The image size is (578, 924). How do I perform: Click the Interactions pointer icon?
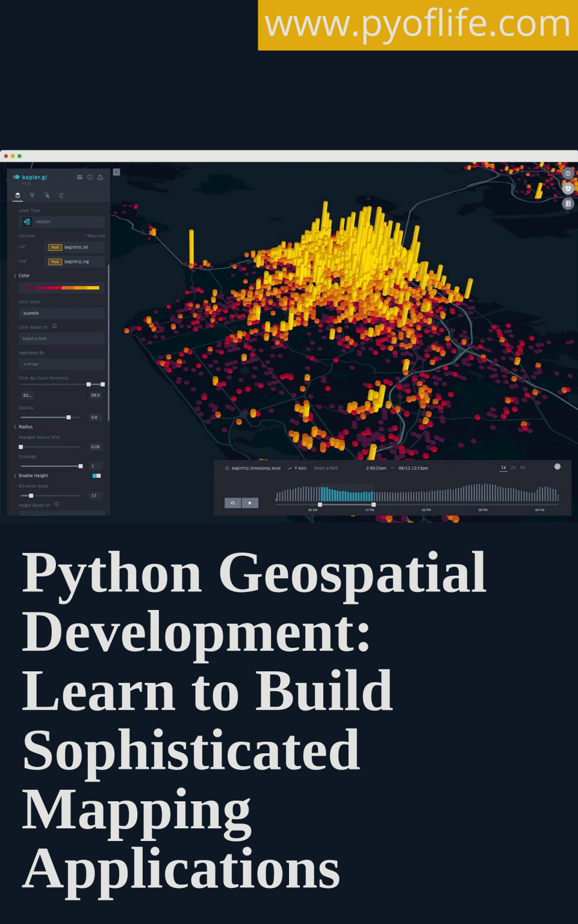click(48, 196)
